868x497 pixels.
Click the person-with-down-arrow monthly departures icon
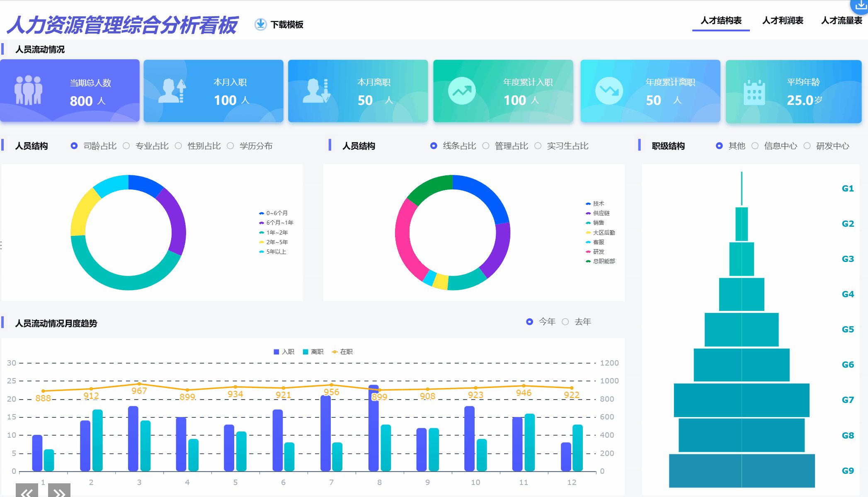point(316,90)
